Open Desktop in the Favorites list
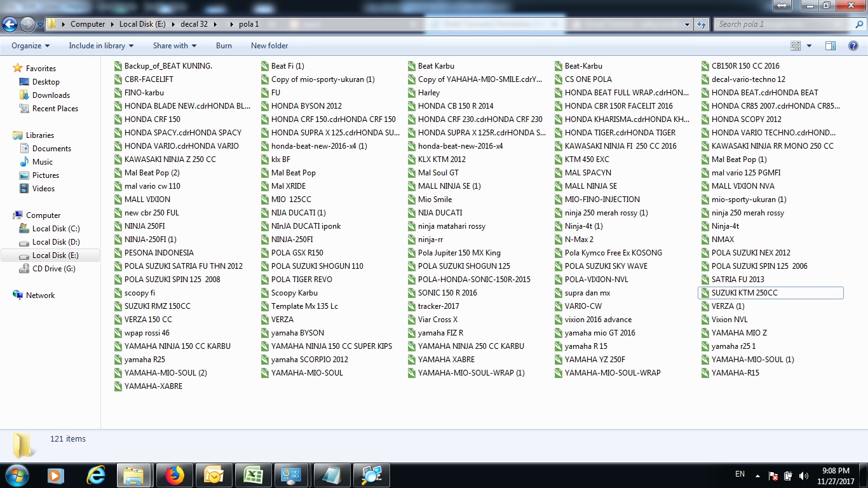The height and width of the screenshot is (488, 868). point(46,82)
